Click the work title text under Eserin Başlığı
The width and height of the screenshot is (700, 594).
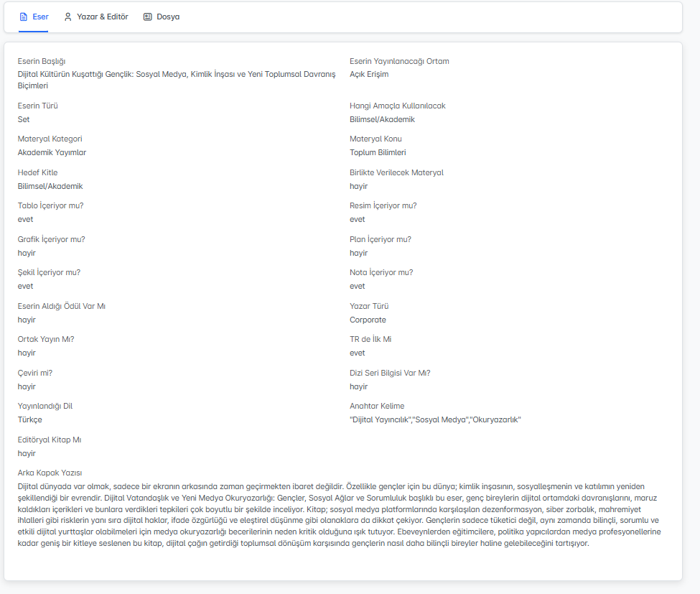(x=176, y=75)
